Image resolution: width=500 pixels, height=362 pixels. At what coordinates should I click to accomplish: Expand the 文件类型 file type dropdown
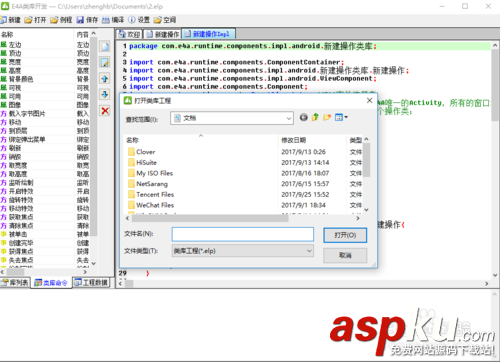[x=309, y=251]
